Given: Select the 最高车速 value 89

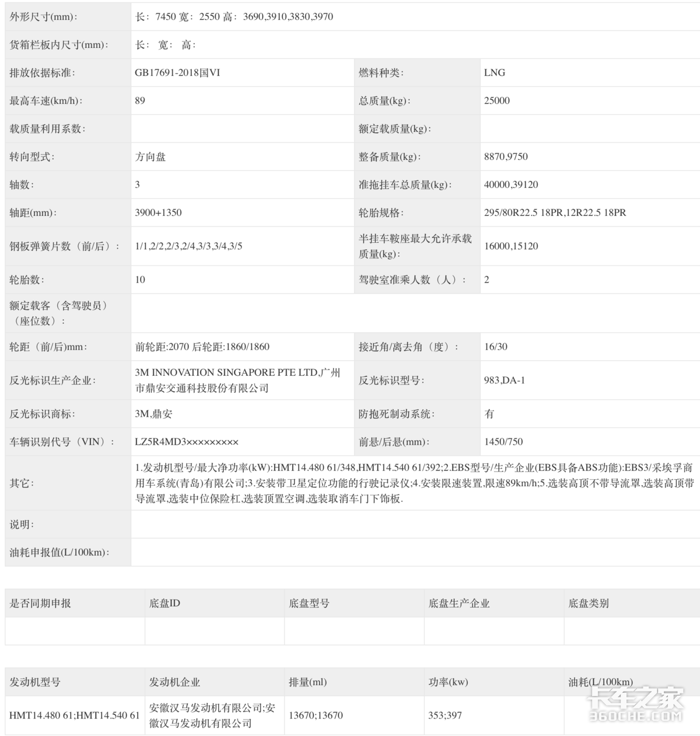Looking at the screenshot, I should pos(138,101).
